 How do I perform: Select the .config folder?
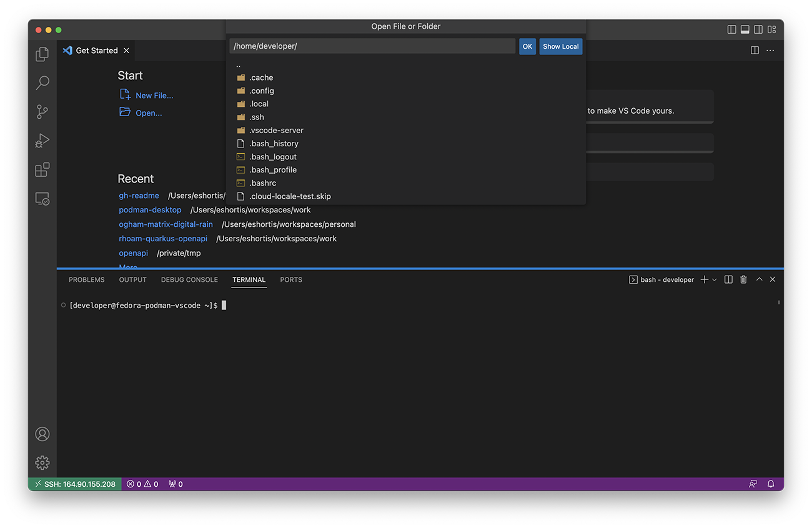tap(406, 91)
